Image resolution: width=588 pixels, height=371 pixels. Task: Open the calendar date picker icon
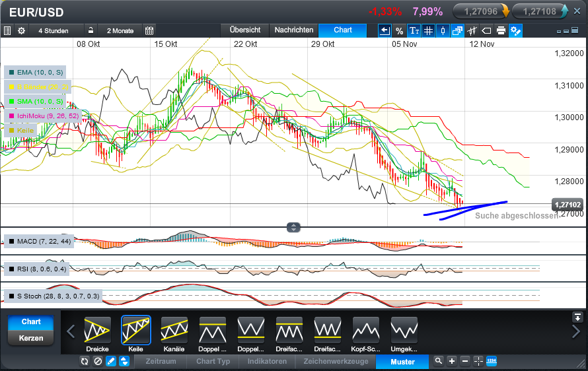coord(149,31)
